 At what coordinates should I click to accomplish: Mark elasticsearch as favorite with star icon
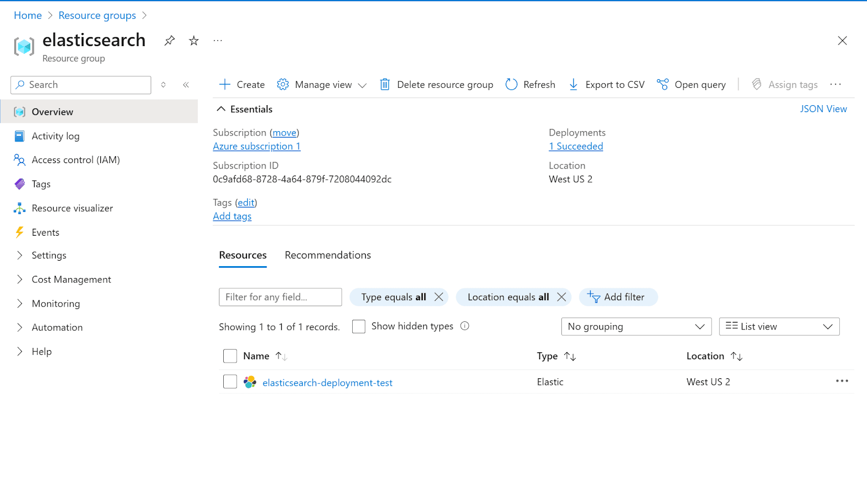[x=193, y=41]
